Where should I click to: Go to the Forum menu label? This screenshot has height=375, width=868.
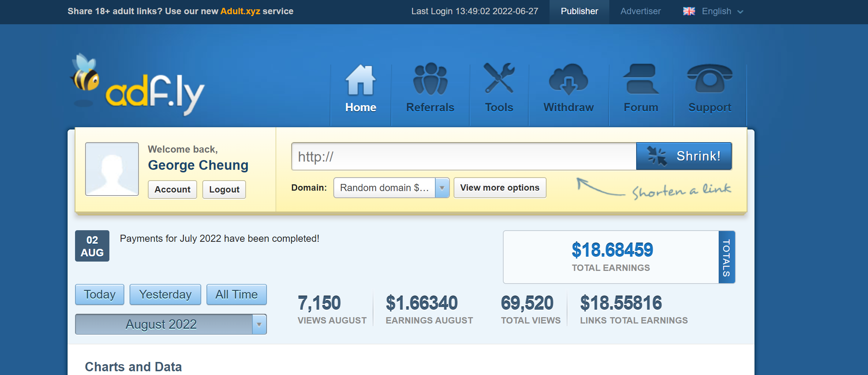(641, 107)
